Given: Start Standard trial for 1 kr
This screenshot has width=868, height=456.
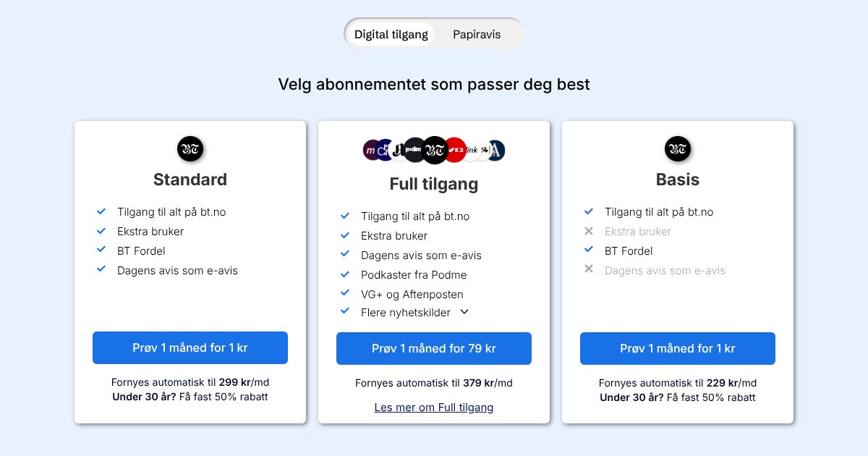Looking at the screenshot, I should pyautogui.click(x=190, y=347).
